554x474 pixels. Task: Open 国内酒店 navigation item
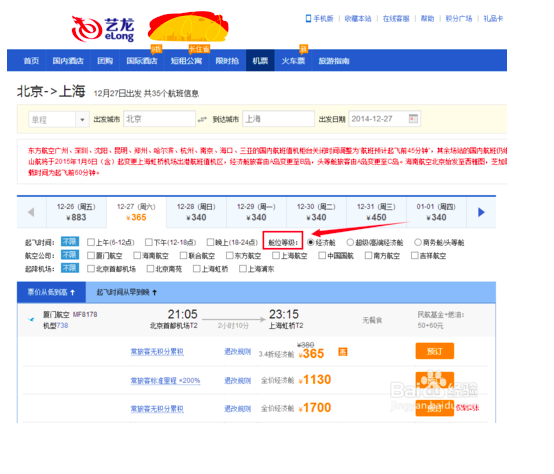coord(68,61)
